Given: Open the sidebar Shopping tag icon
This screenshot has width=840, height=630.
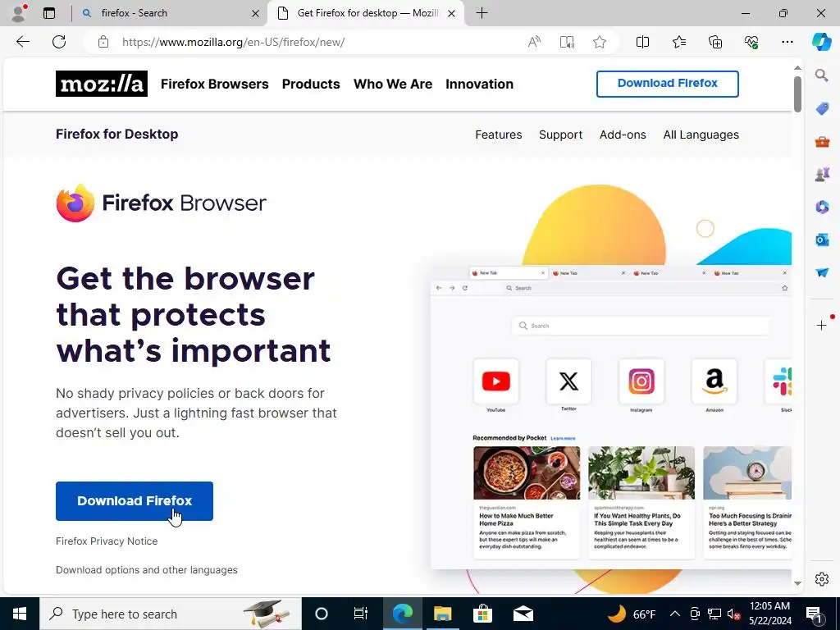Looking at the screenshot, I should click(x=822, y=109).
